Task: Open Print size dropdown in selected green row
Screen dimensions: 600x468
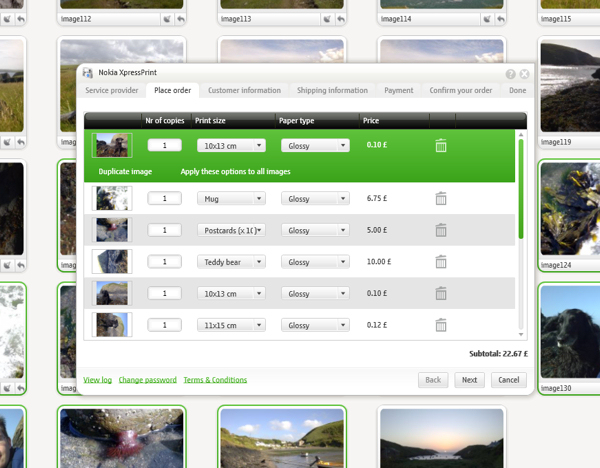Action: tap(231, 145)
